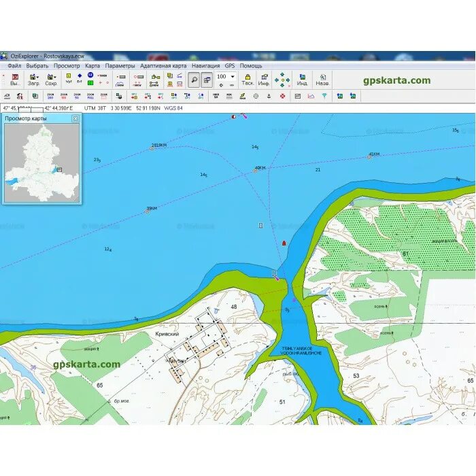The width and height of the screenshot is (476, 476).
Task: Click the right arrow pan control
Action: pyautogui.click(x=288, y=80)
